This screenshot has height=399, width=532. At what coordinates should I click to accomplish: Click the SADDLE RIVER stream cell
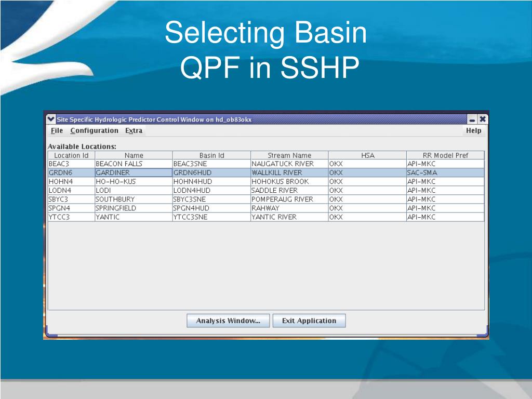point(289,190)
